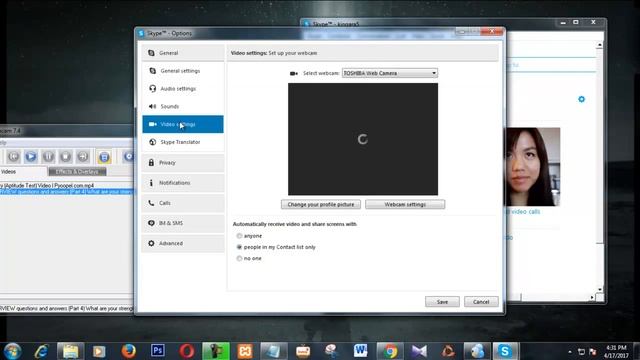Open XAMPP from taskbar
This screenshot has height=360, width=640.
tap(245, 351)
